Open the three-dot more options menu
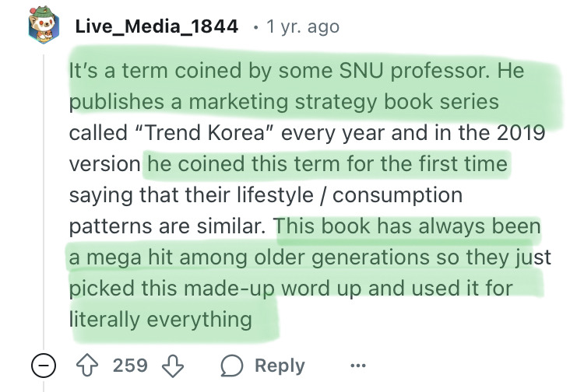The height and width of the screenshot is (392, 584). (x=357, y=366)
